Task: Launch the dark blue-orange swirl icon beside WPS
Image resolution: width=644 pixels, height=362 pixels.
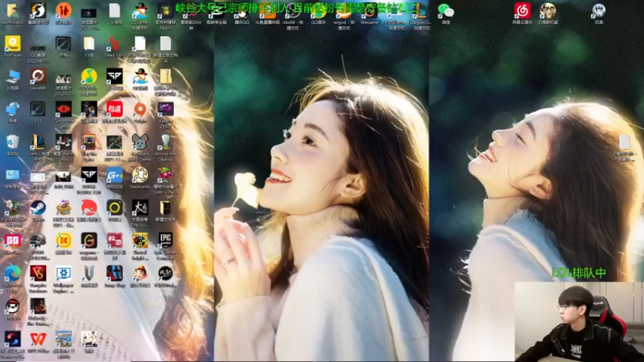Action: 12,339
